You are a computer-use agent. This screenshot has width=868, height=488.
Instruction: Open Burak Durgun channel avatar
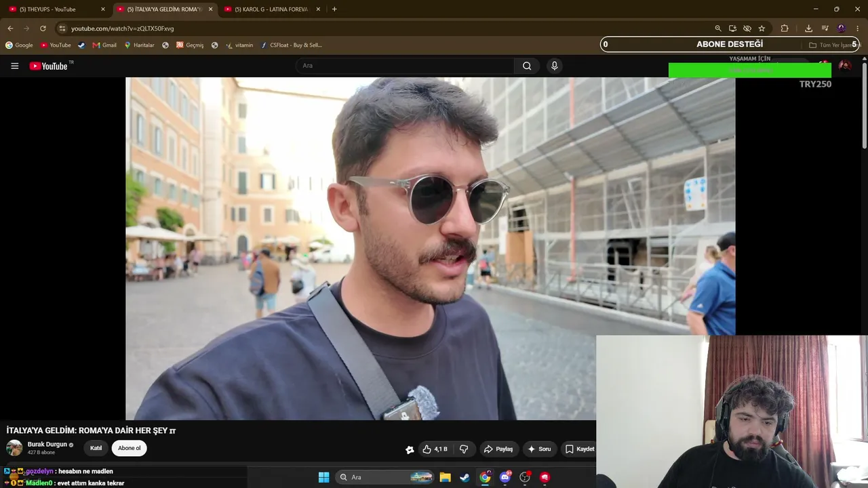14,448
